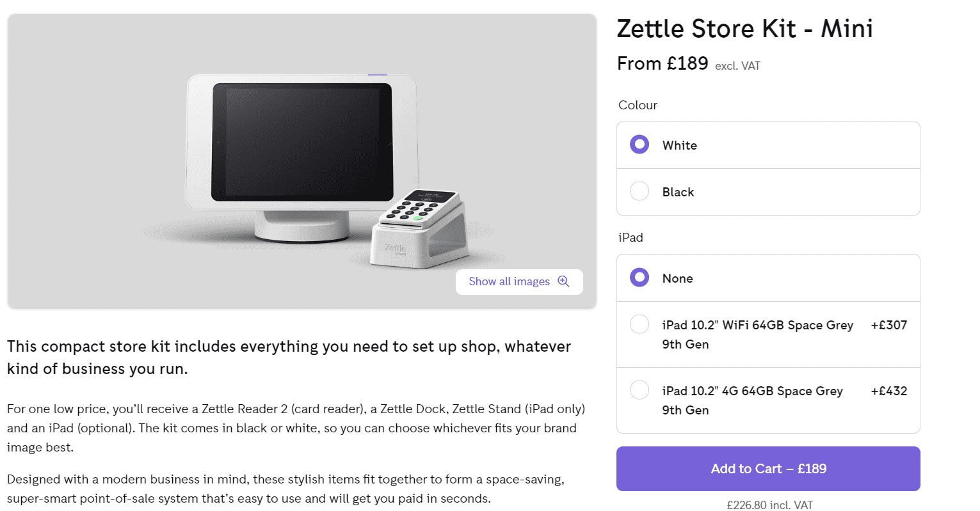This screenshot has width=980, height=511.
Task: Click the Colour section heading
Action: 638,105
